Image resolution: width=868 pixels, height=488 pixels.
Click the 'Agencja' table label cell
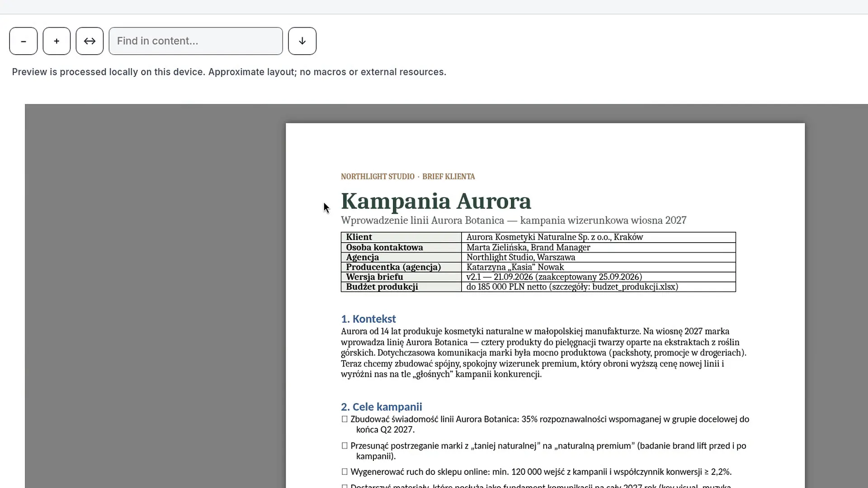[401, 258]
